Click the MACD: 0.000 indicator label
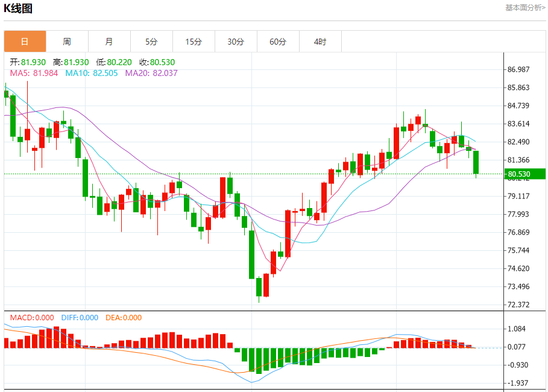This screenshot has width=548, height=392. (31, 318)
